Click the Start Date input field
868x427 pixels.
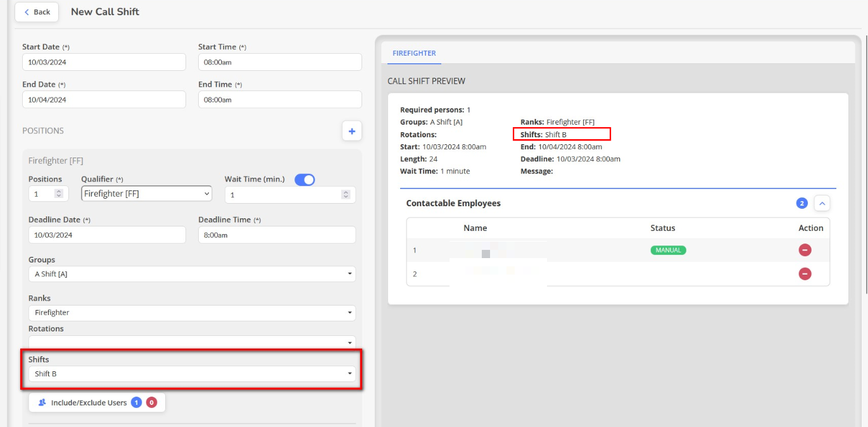(104, 62)
